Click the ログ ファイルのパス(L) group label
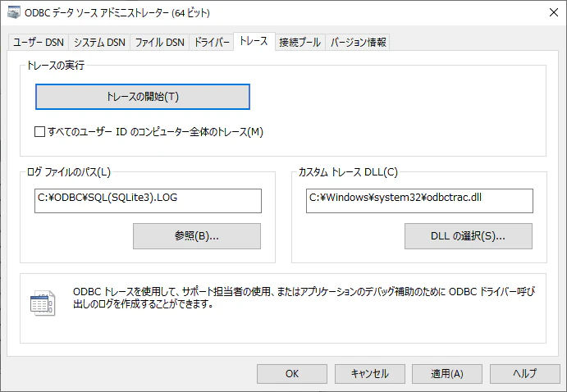Viewport: 567px width, 392px height. 69,172
